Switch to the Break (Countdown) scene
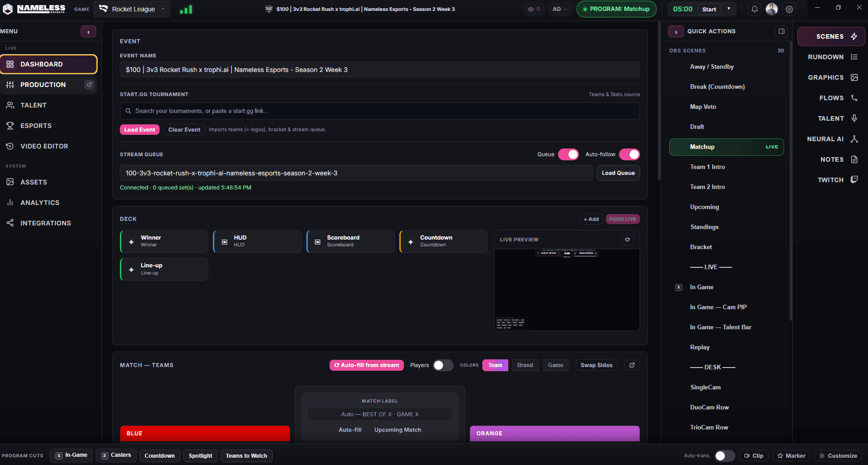Viewport: 868px width, 465px height. pos(727,87)
